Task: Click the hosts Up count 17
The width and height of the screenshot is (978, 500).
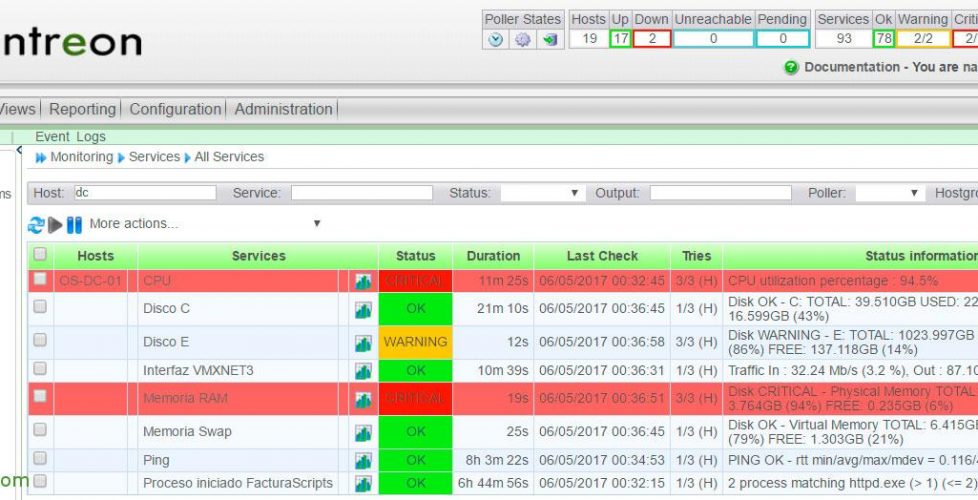Action: pyautogui.click(x=620, y=39)
